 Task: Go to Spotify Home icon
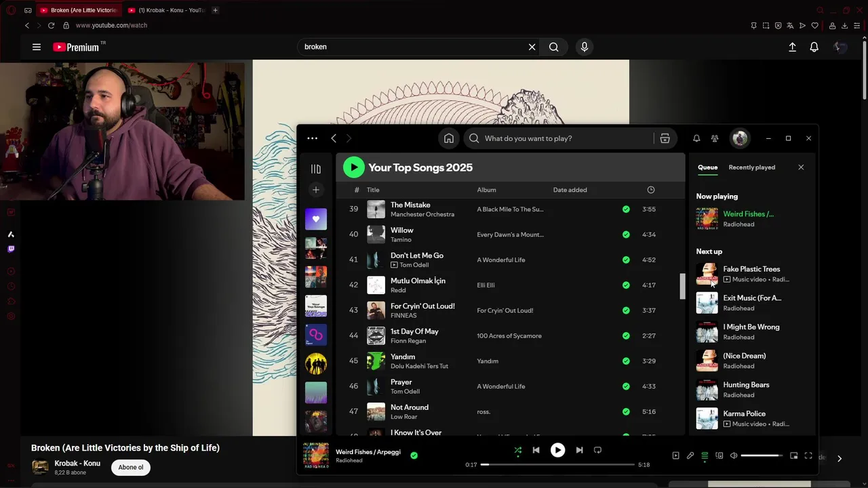449,138
